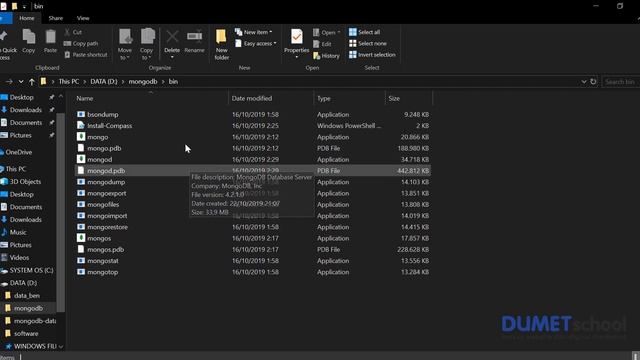Select the mongos.pdb file
The height and width of the screenshot is (360, 640).
[x=253, y=249]
